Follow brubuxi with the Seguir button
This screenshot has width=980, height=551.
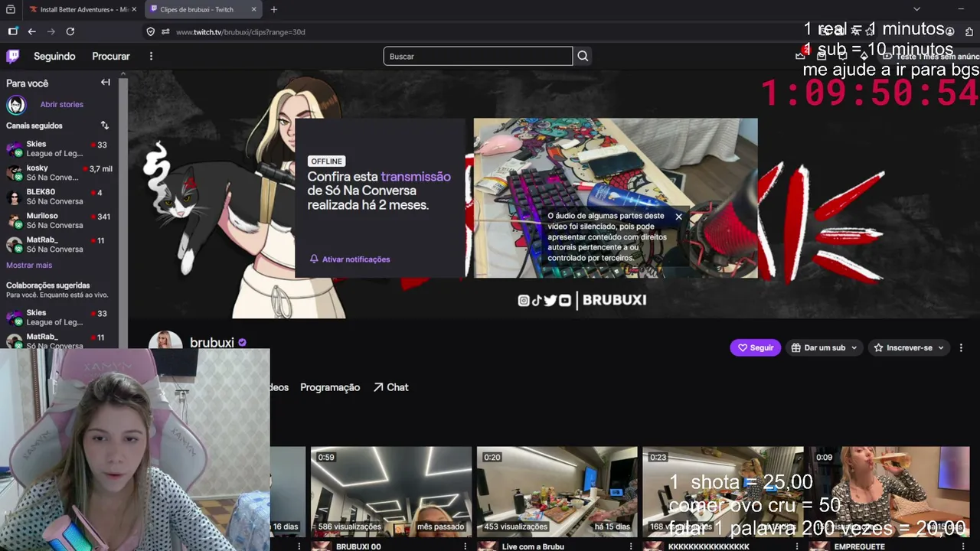pos(755,347)
